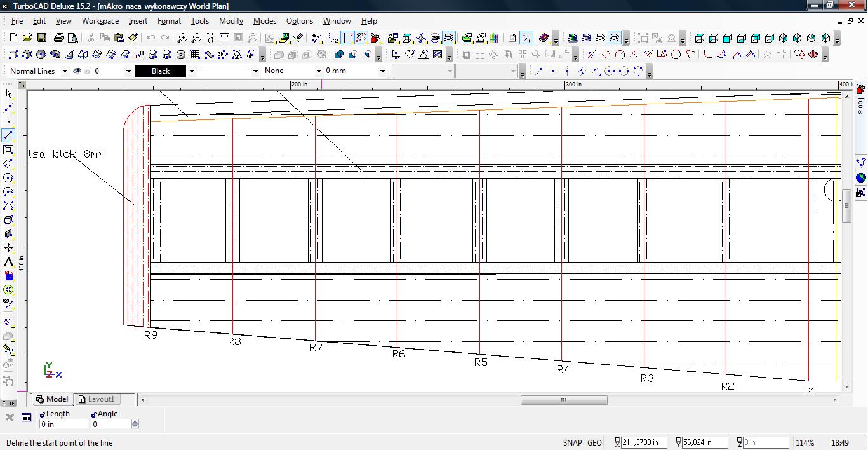Click the Spelling check ABC icon
Viewport: 868px width, 450px height.
coord(316,38)
